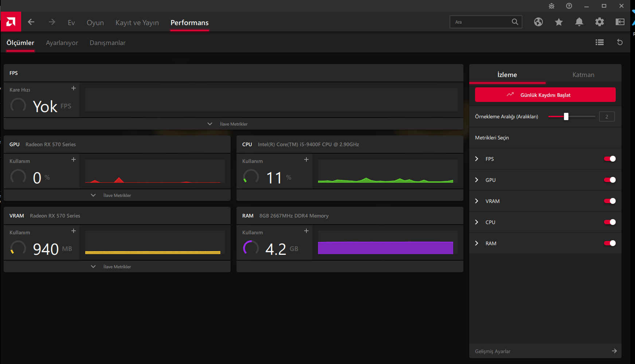Open the bug report icon
The height and width of the screenshot is (364, 635).
[551, 6]
